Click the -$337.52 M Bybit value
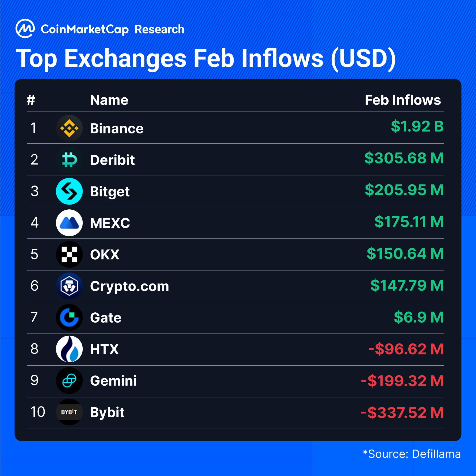 (402, 413)
